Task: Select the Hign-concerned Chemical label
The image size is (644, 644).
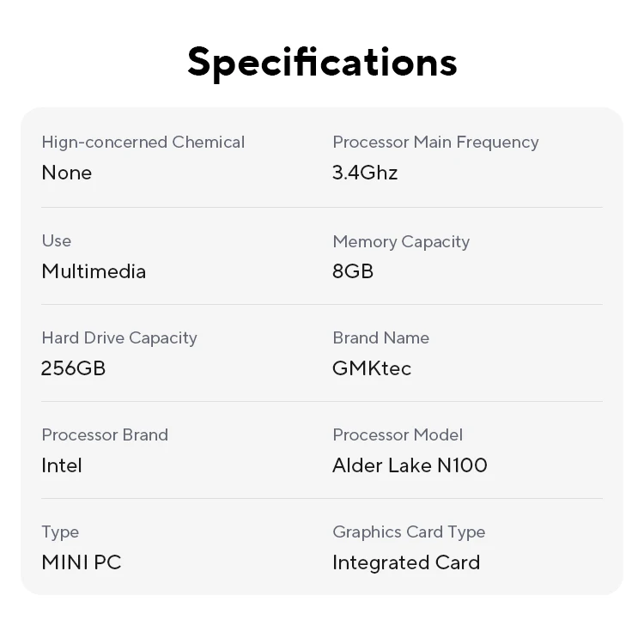Action: click(x=143, y=143)
